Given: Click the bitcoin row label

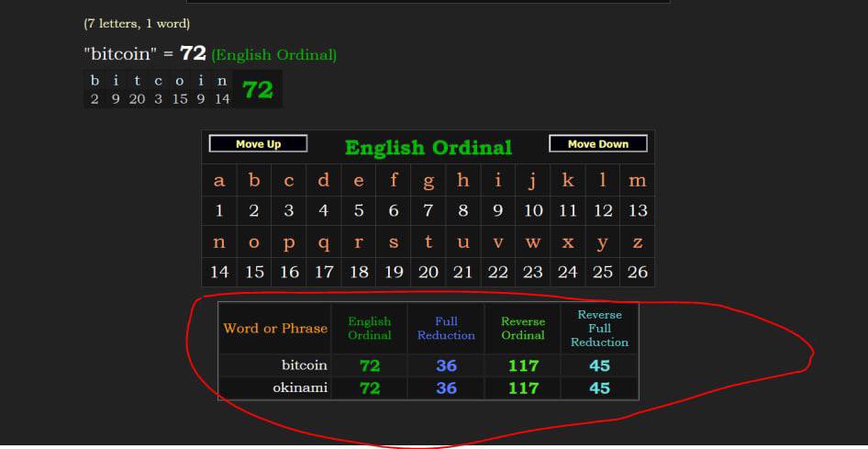Looking at the screenshot, I should 305,365.
